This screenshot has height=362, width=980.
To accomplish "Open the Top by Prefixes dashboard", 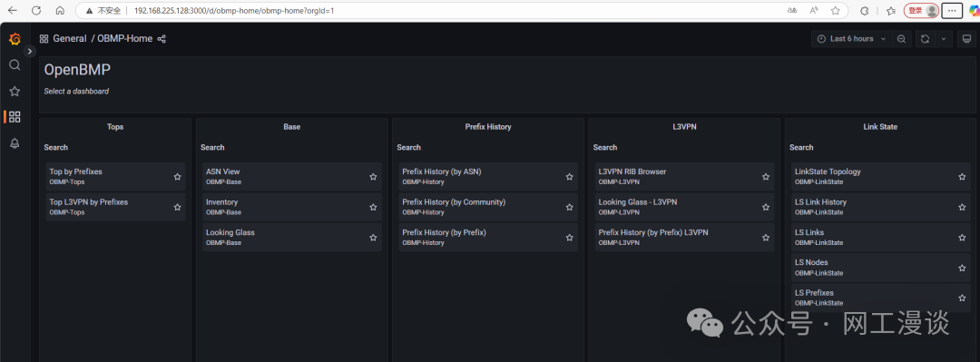I will [x=115, y=176].
